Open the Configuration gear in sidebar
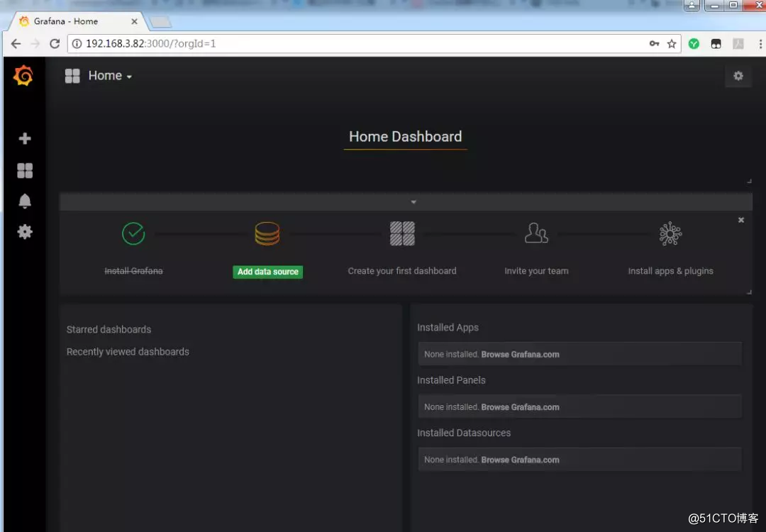 pos(25,231)
